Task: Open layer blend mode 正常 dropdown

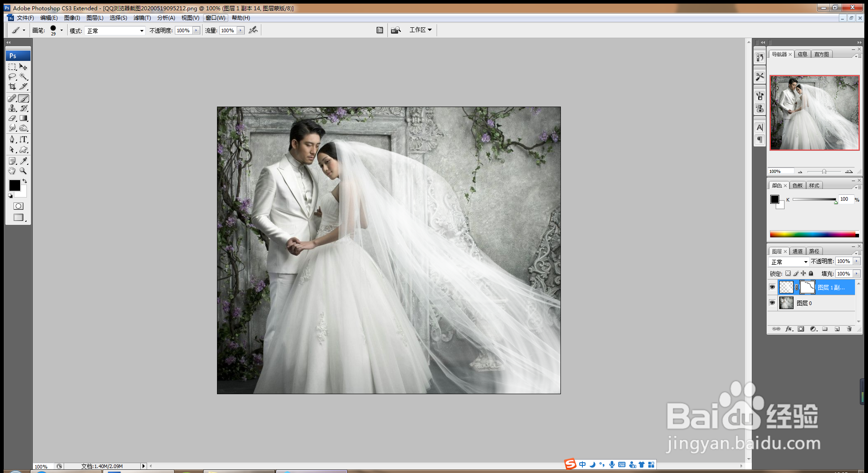Action: point(789,262)
